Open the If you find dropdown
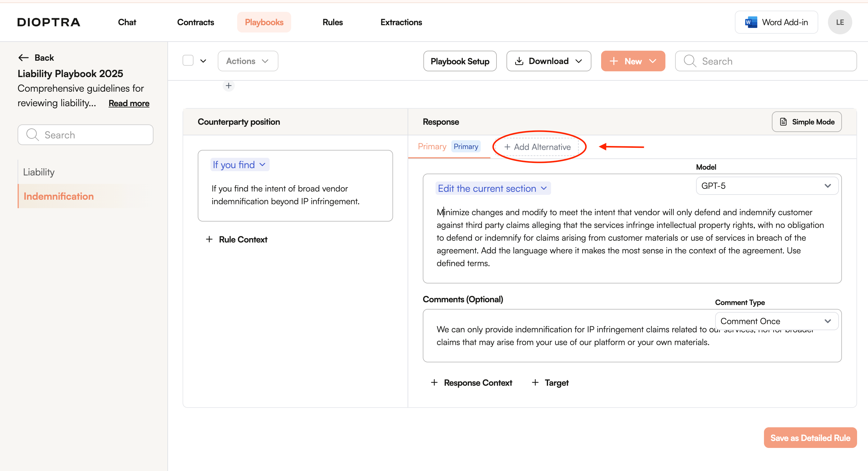 pyautogui.click(x=240, y=164)
